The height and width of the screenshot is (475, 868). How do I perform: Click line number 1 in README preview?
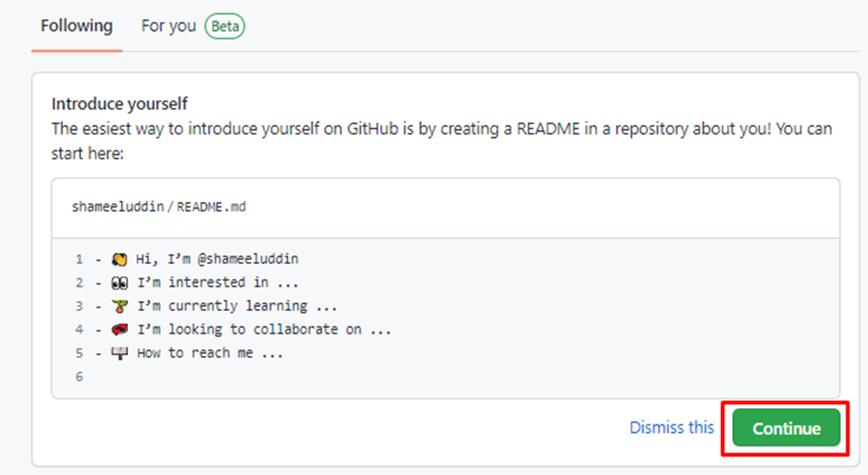(x=79, y=259)
